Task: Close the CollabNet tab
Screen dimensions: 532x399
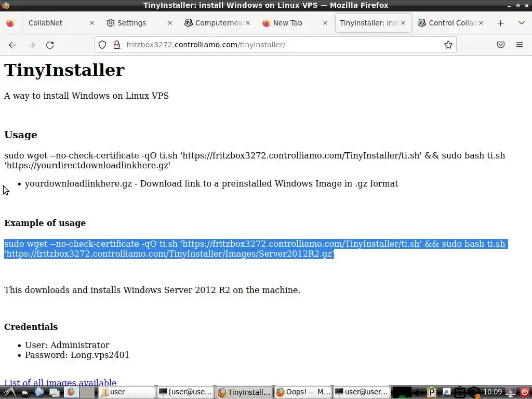Action: (x=92, y=23)
